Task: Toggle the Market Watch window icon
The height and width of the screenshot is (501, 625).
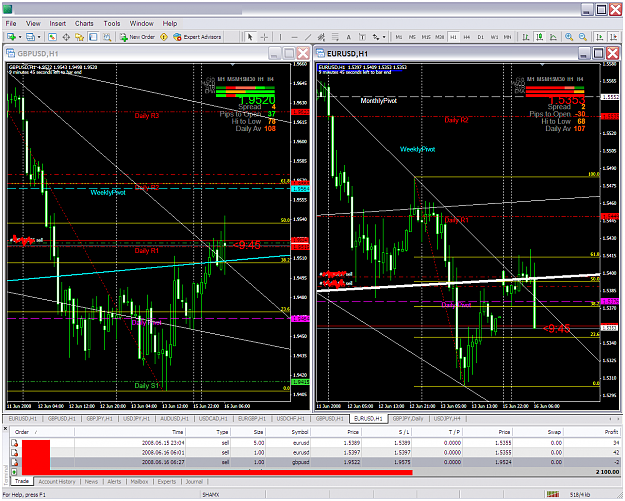Action: pyautogui.click(x=52, y=37)
